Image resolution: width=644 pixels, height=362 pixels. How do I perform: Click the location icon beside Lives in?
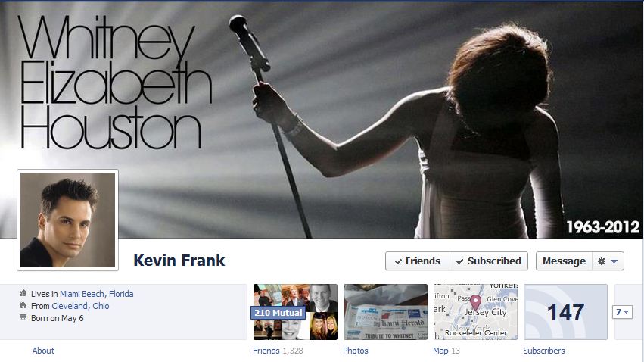(x=23, y=293)
